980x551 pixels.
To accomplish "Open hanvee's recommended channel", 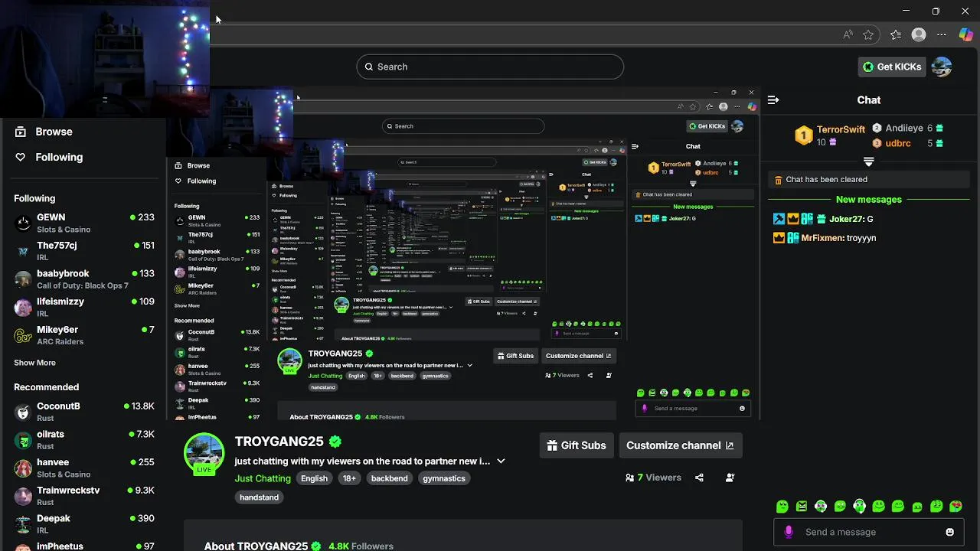I will [84, 468].
